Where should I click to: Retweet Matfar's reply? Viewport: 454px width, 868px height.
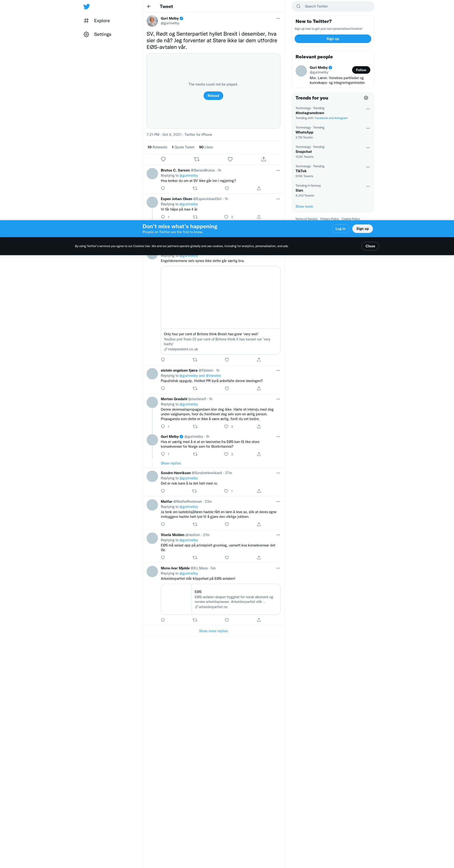[195, 524]
